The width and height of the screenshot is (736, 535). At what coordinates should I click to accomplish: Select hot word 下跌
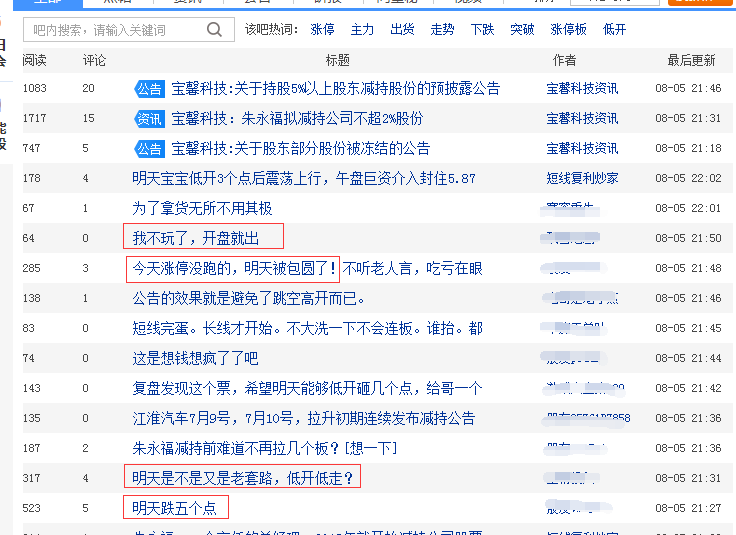click(x=483, y=30)
